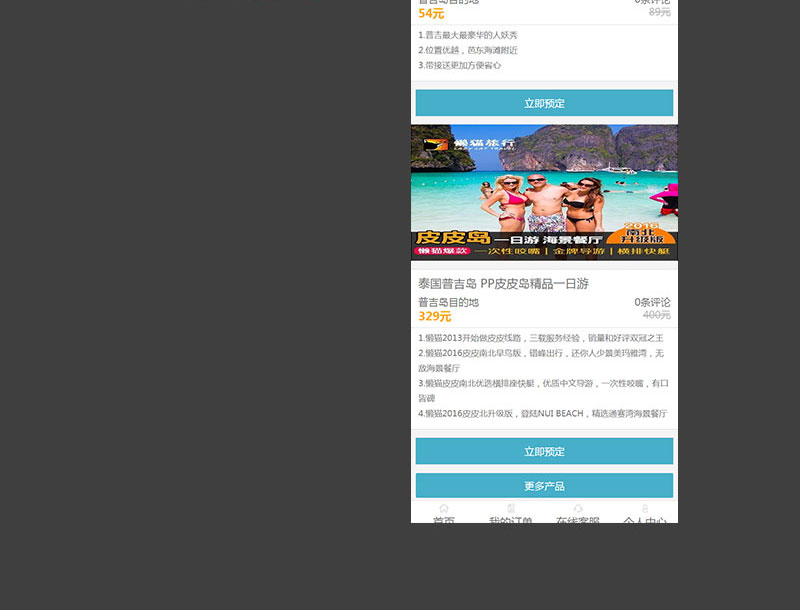Click 普吉岛目的地 above the 329元 price
The image size is (800, 610).
point(448,302)
